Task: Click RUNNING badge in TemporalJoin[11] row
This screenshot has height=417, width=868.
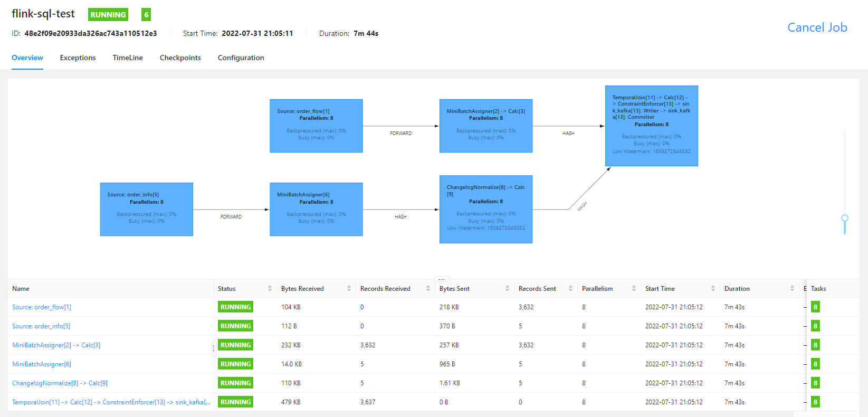Action: click(x=236, y=402)
